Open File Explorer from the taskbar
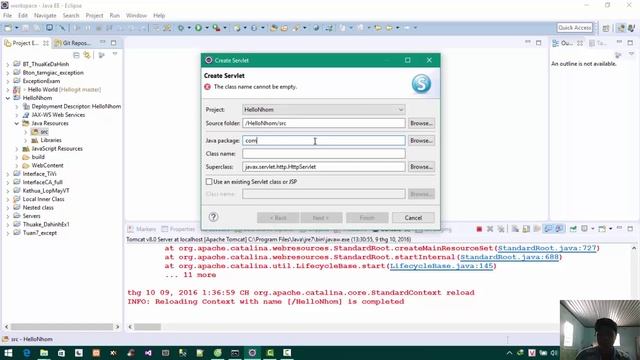Image resolution: width=640 pixels, height=360 pixels. (44, 353)
